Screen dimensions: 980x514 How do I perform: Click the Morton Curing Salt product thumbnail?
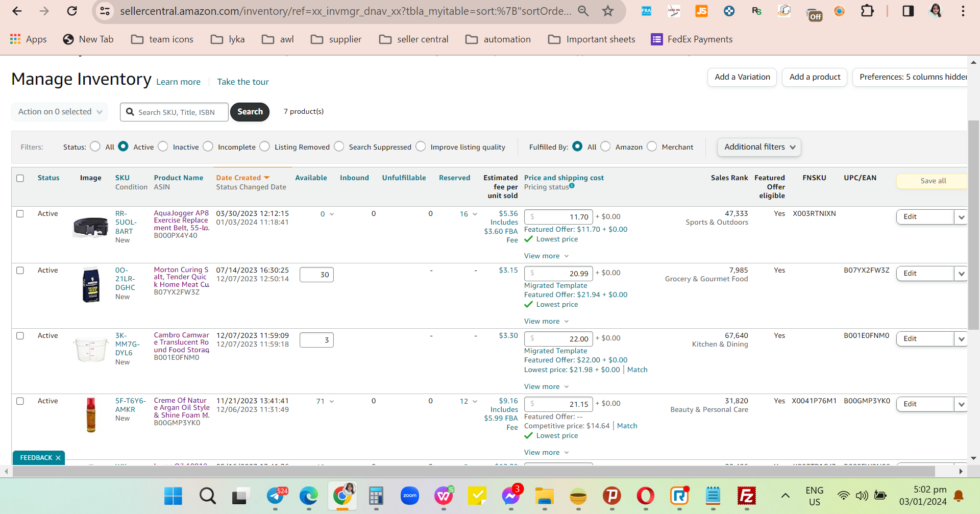[x=91, y=285]
